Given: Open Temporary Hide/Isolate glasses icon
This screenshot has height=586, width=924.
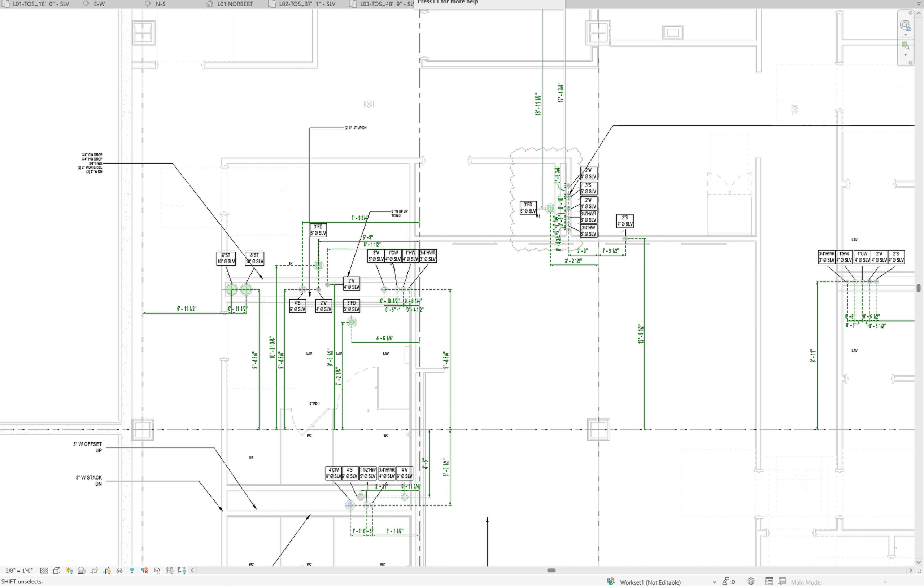Looking at the screenshot, I should [x=119, y=570].
